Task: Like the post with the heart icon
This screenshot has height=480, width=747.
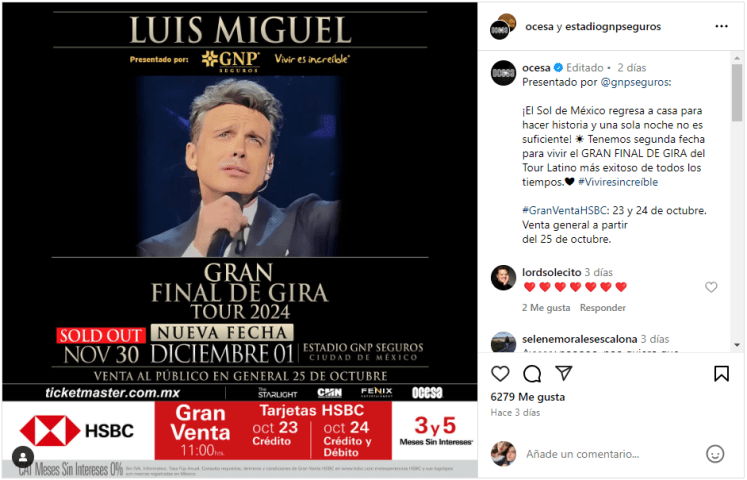Action: (x=500, y=374)
